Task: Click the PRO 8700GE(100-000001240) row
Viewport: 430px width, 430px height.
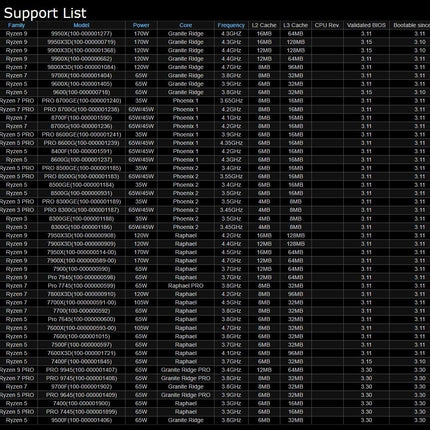Action: coord(215,101)
